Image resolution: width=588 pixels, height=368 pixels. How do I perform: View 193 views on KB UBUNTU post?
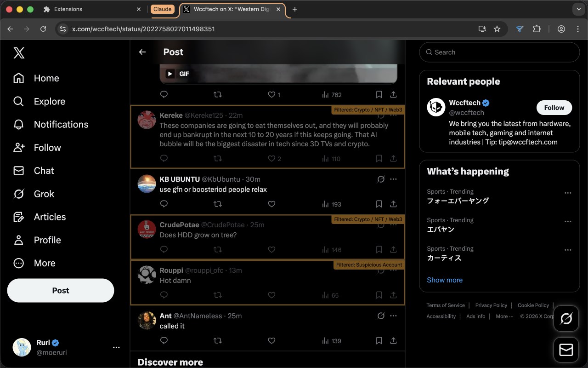[332, 204]
